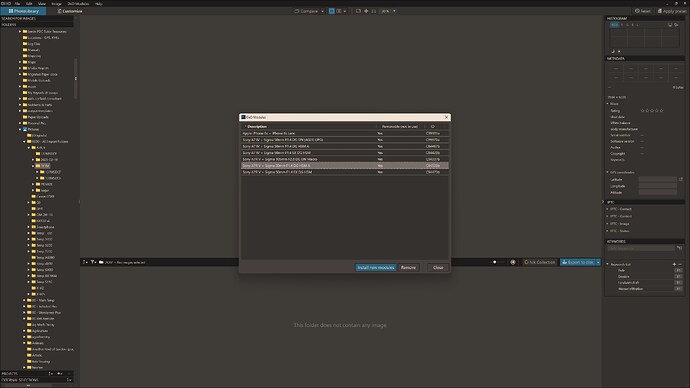Add keyword with plus icon
The width and height of the screenshot is (690, 388).
674,264
